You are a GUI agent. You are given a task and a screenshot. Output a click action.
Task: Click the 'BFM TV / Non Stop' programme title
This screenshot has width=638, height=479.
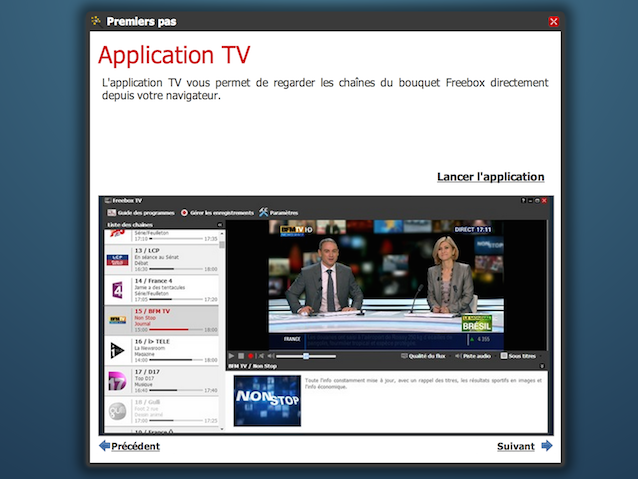[252, 366]
